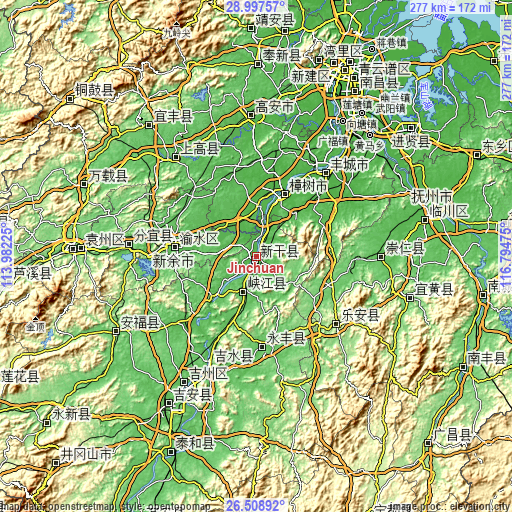Click the town marker beside 宜丰县
The height and width of the screenshot is (512, 512).
pos(149,125)
